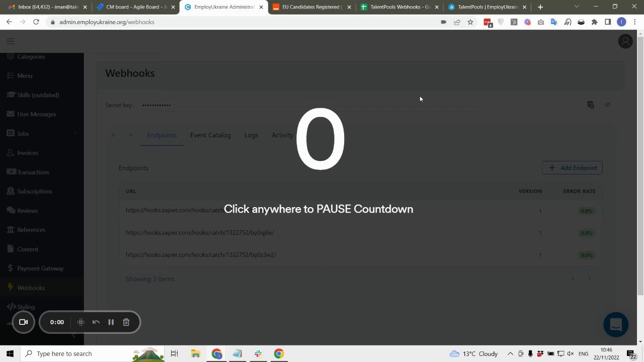Click the Add Endpoint button
This screenshot has height=362, width=644.
coord(572,168)
